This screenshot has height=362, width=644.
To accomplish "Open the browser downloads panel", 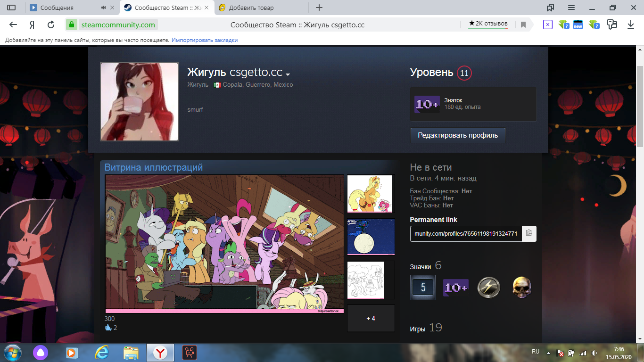I will pyautogui.click(x=630, y=25).
